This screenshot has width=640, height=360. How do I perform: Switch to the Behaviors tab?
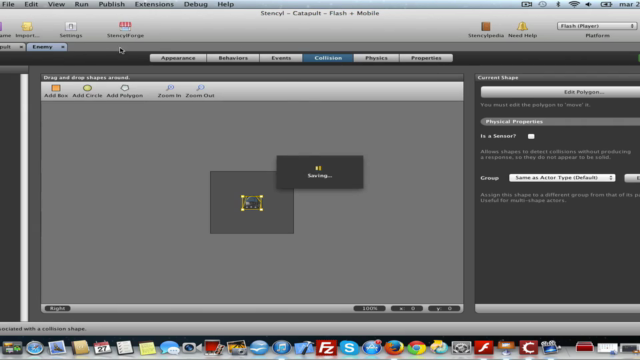(233, 58)
